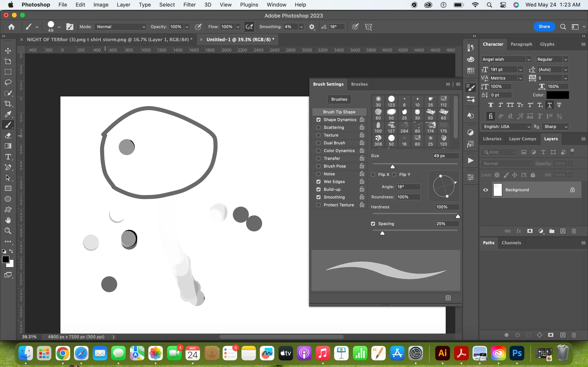
Task: Select the Eraser tool
Action: click(x=8, y=135)
